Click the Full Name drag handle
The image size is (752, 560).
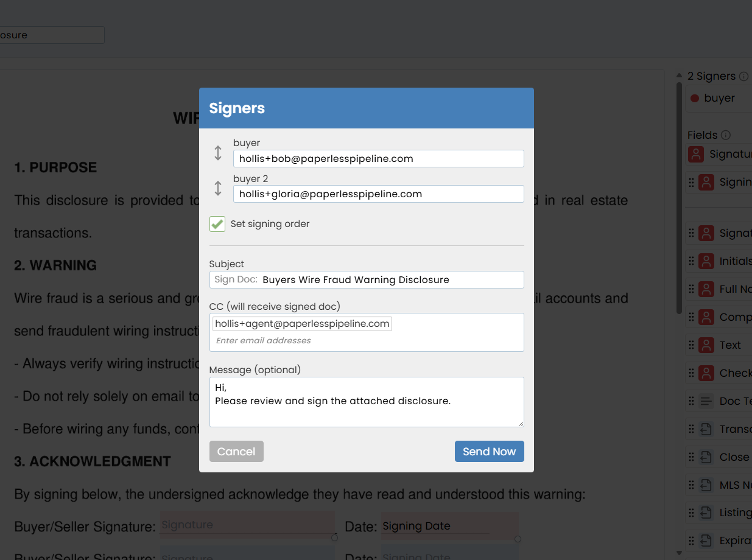pos(691,289)
